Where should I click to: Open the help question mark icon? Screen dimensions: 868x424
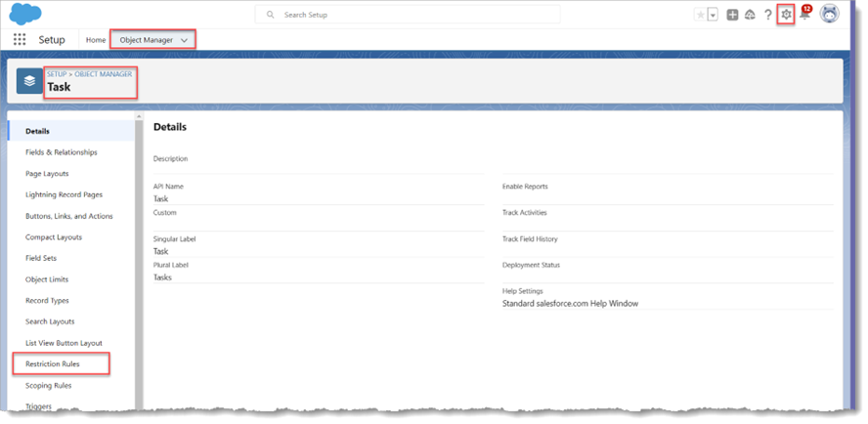[768, 15]
